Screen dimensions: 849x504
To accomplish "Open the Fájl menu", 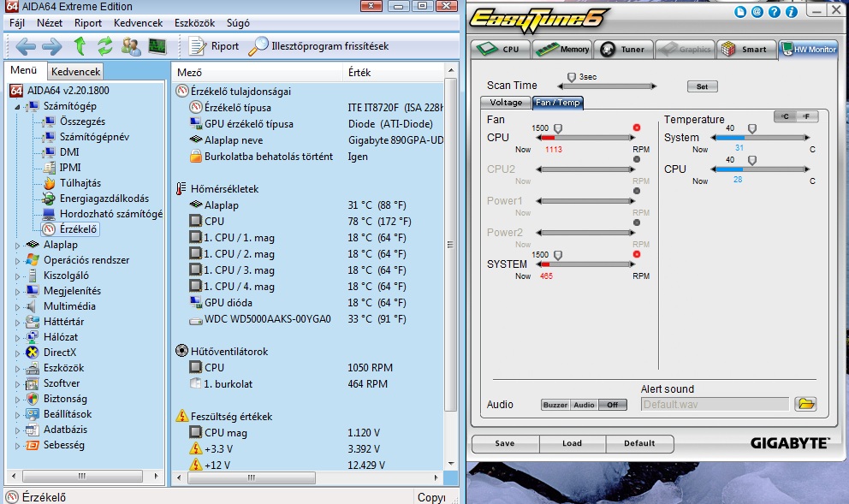I will pyautogui.click(x=17, y=23).
